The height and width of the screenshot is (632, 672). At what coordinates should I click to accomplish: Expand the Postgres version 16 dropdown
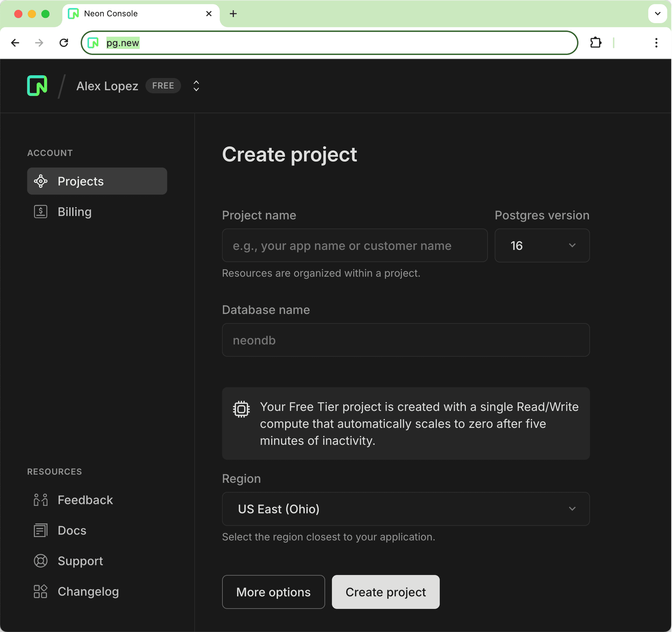(542, 246)
